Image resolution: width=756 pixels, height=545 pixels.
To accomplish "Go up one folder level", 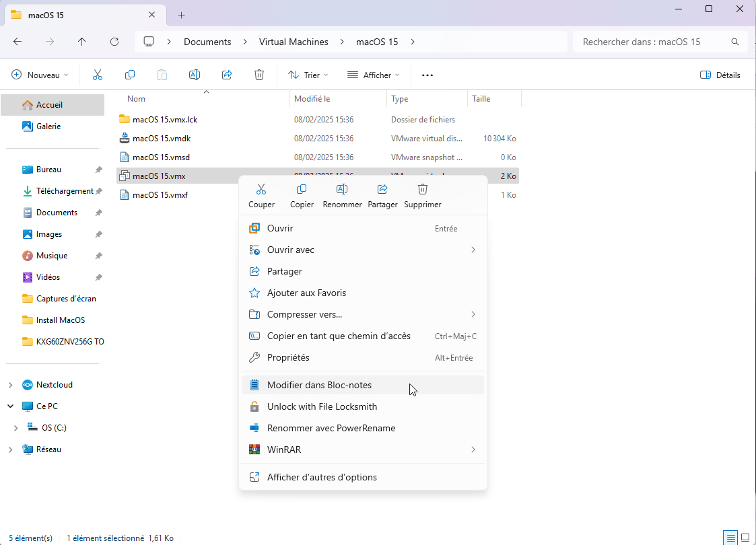I will (82, 42).
